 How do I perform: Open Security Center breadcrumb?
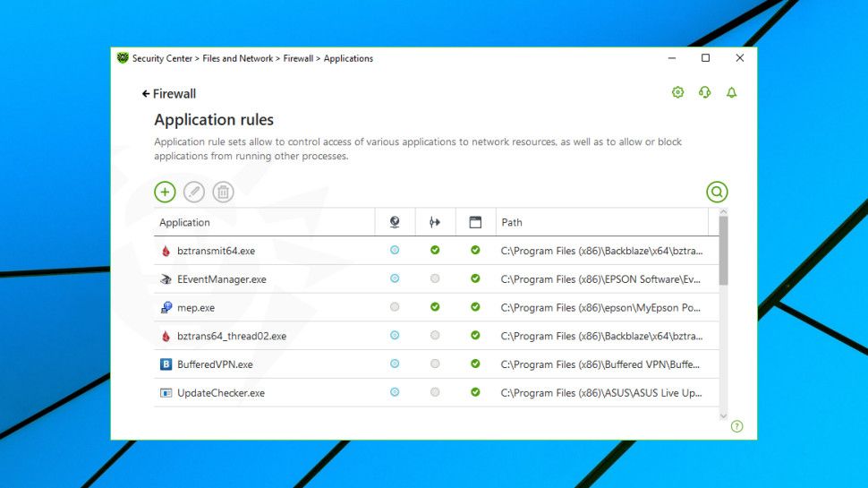click(163, 58)
